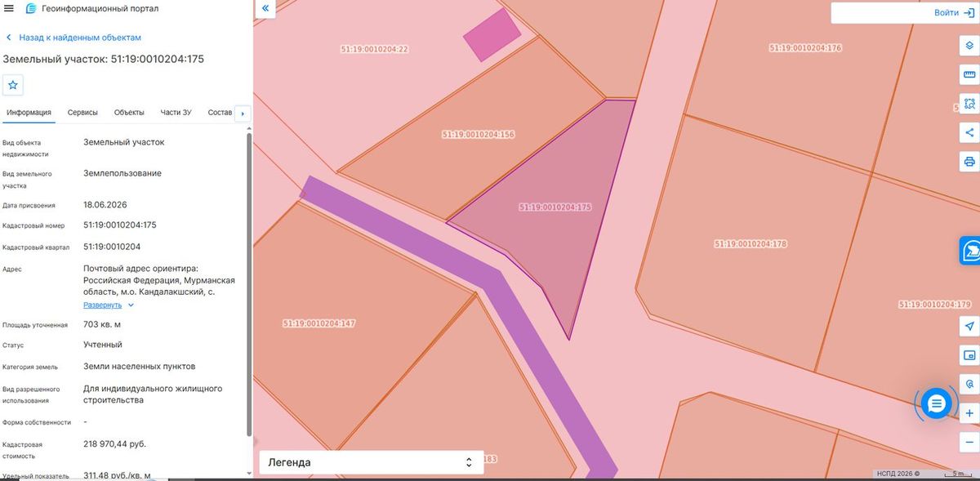
Task: Locate my position on the map
Action: click(969, 326)
